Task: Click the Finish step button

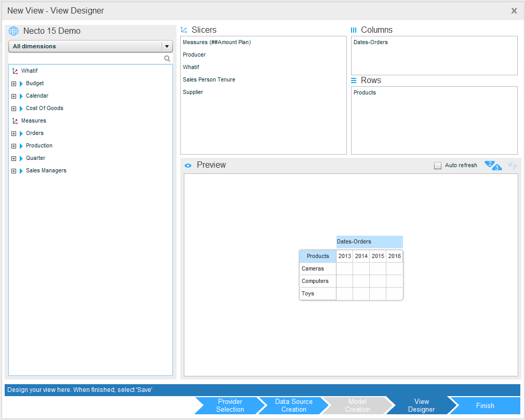Action: point(485,405)
